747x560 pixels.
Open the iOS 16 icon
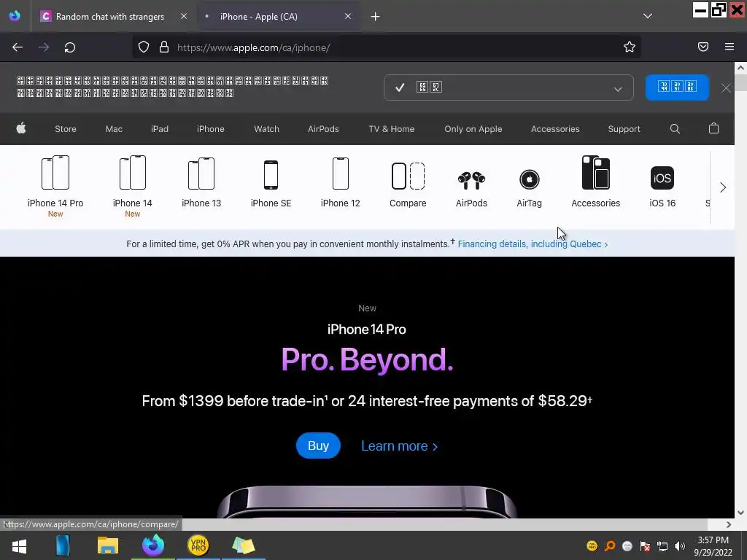pos(662,178)
